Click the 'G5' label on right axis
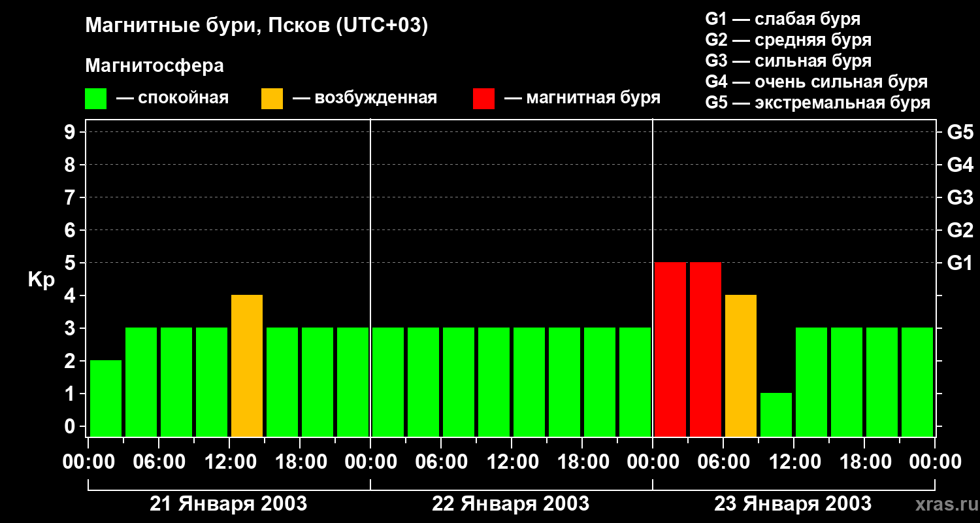This screenshot has height=523, width=980. pos(960,132)
